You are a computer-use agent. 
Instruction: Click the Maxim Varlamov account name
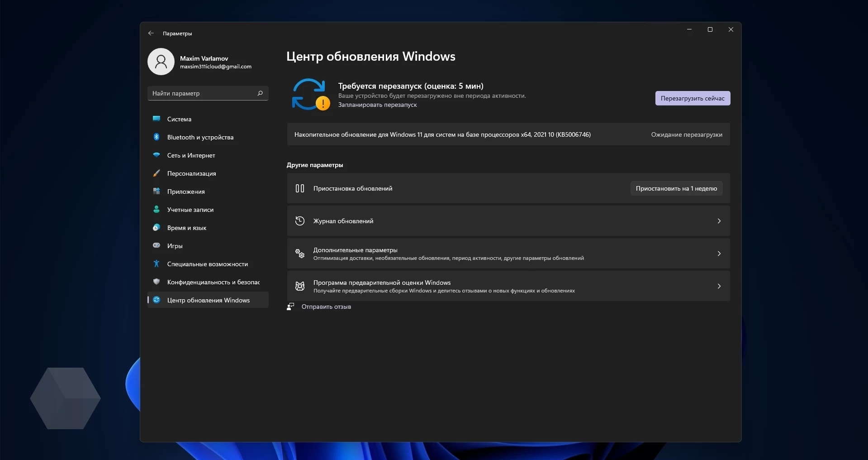coord(204,58)
